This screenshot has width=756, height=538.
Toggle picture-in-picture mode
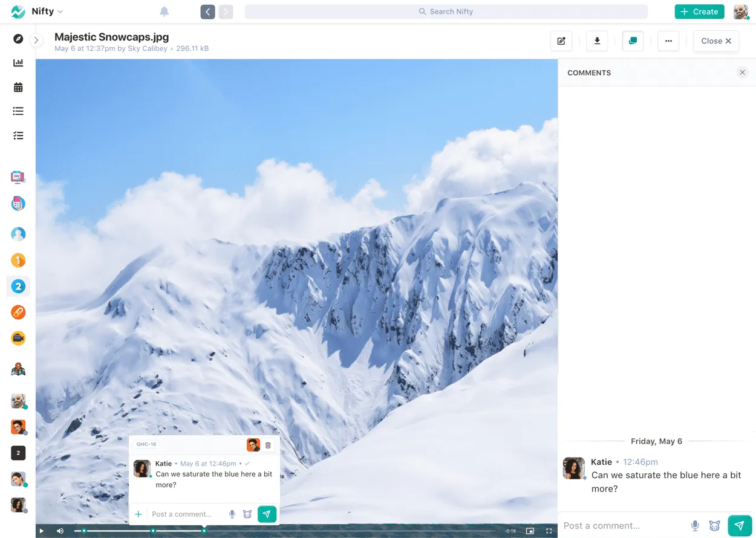click(530, 531)
